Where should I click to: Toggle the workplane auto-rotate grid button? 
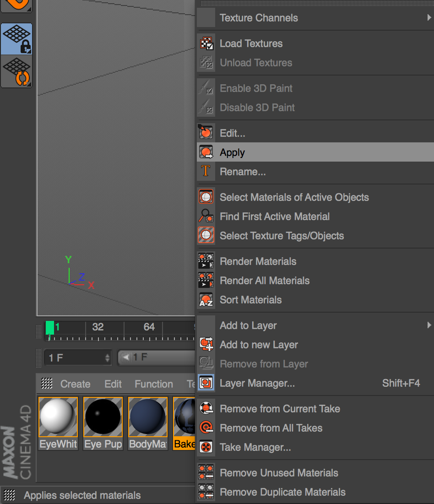click(17, 72)
